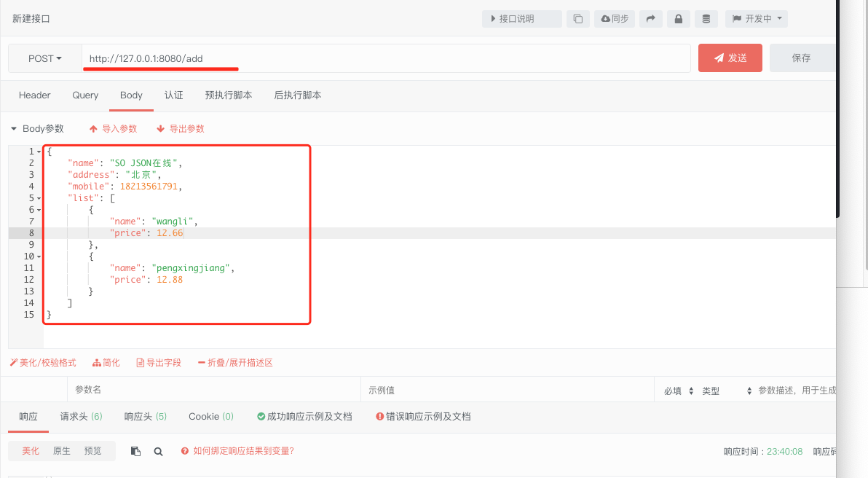Click the database stack icon
This screenshot has height=478, width=868.
pos(706,18)
